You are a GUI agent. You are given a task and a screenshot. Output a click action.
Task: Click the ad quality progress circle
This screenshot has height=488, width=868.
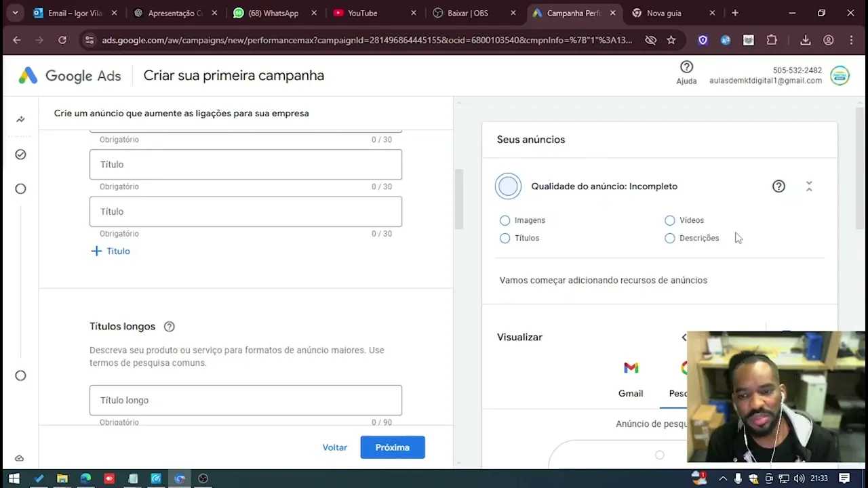[x=508, y=186]
